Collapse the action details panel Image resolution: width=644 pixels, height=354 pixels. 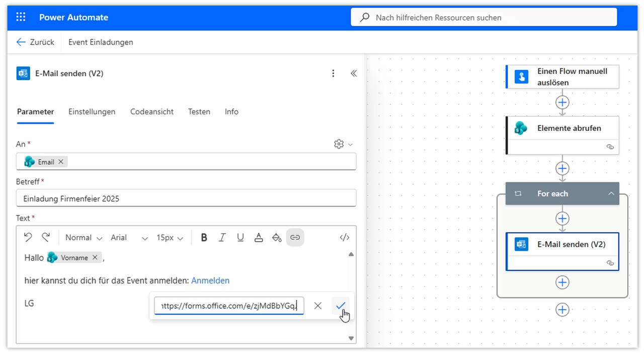pyautogui.click(x=354, y=74)
